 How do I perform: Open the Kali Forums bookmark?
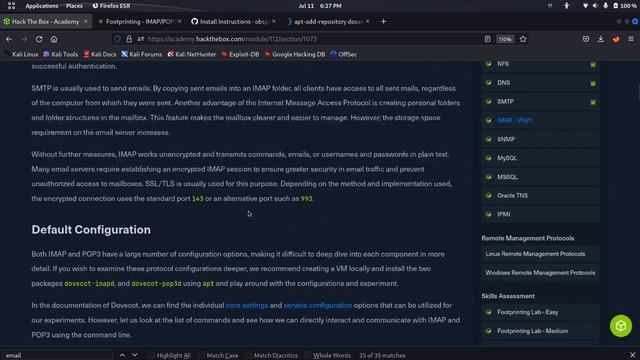tap(142, 54)
